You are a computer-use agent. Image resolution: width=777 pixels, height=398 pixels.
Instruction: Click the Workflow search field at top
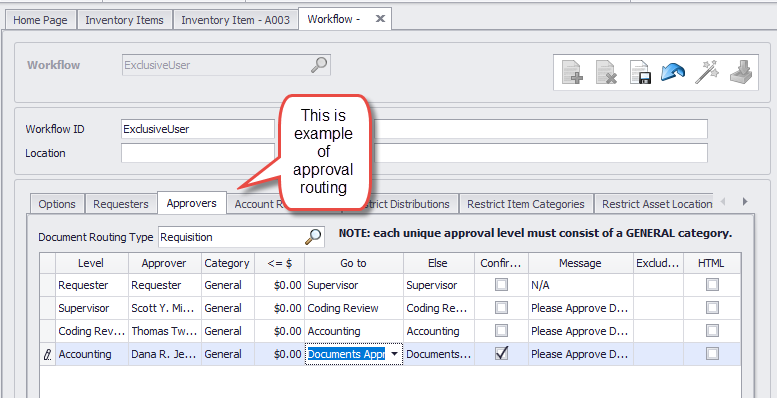226,65
